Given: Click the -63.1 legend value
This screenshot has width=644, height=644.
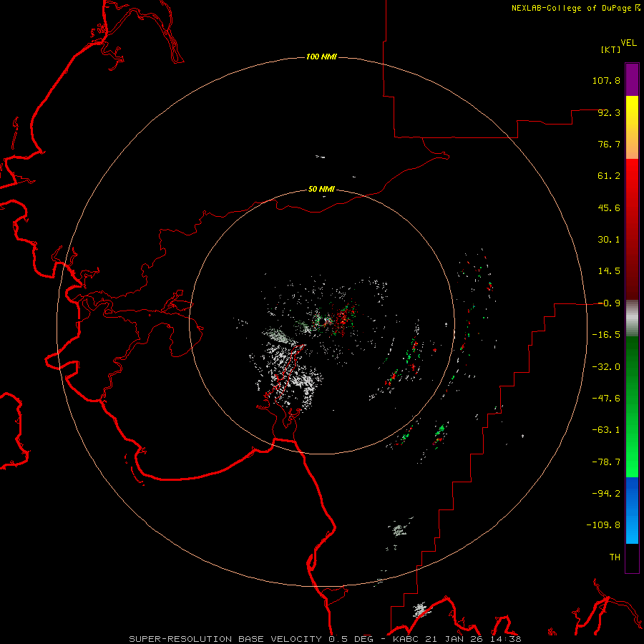Looking at the screenshot, I should click(606, 430).
